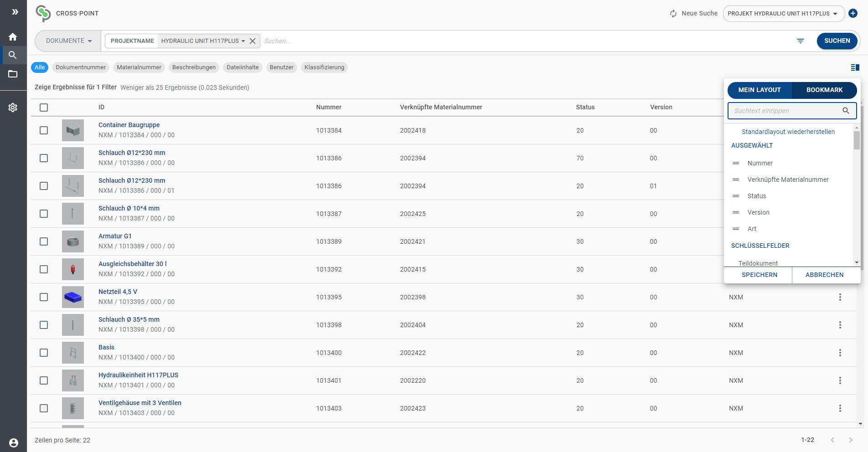Expand the sidebar with the double chevron

click(15, 12)
